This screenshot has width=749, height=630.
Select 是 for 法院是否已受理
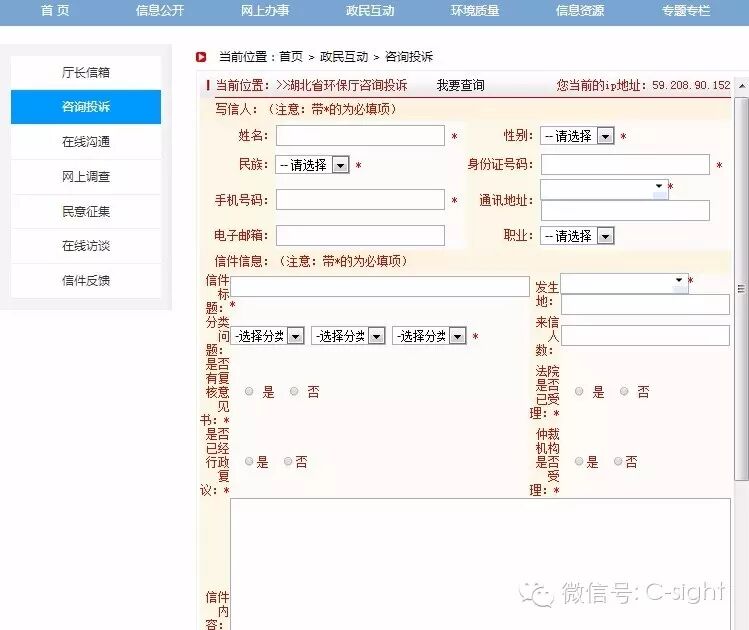[579, 392]
